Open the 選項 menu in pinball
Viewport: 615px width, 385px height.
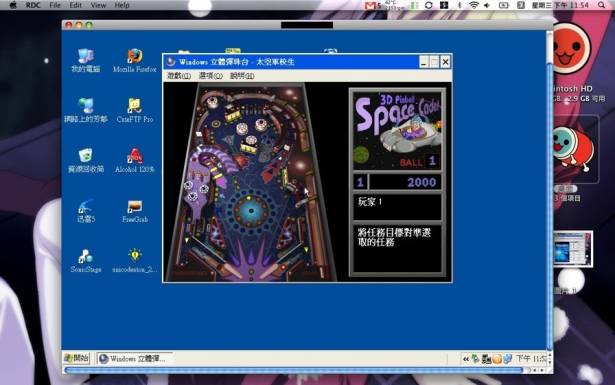(210, 76)
